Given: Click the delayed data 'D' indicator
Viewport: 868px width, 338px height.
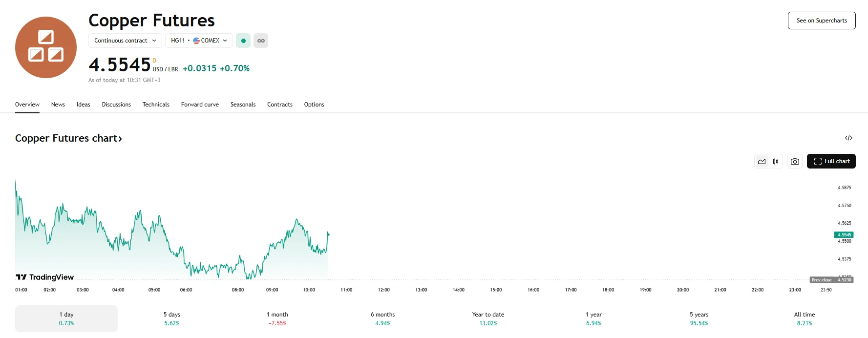Looking at the screenshot, I should pyautogui.click(x=154, y=61).
